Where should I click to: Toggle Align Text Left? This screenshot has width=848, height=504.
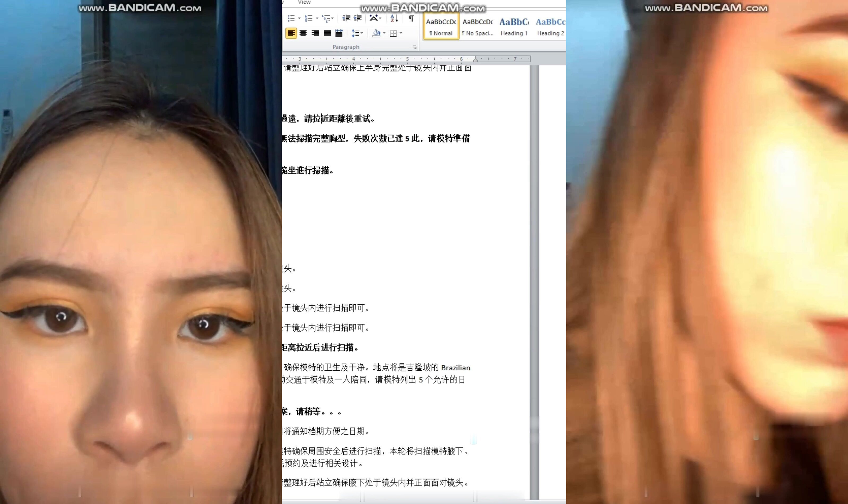click(291, 33)
